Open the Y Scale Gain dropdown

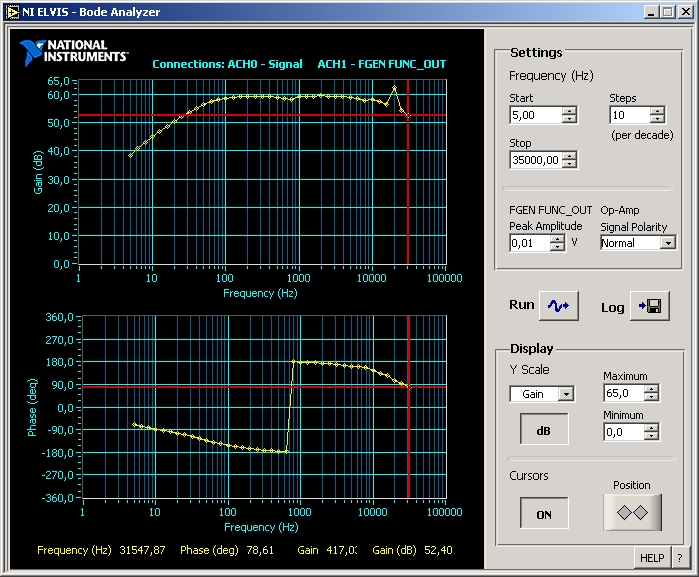tap(566, 394)
